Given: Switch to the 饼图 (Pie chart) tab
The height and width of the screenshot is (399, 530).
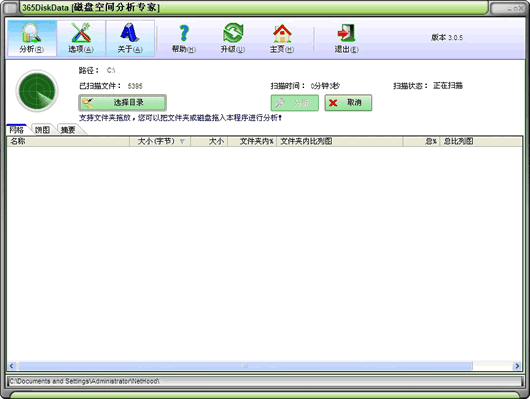Looking at the screenshot, I should tap(42, 130).
